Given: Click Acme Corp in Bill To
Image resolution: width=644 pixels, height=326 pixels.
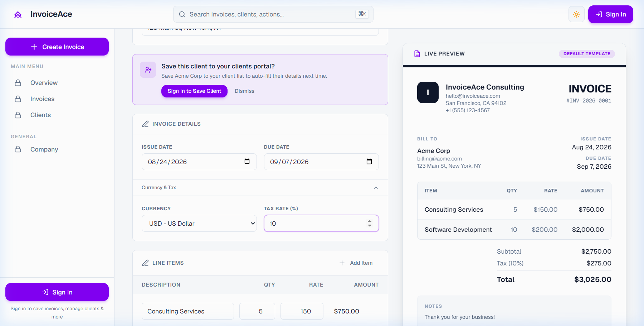Looking at the screenshot, I should 434,151.
